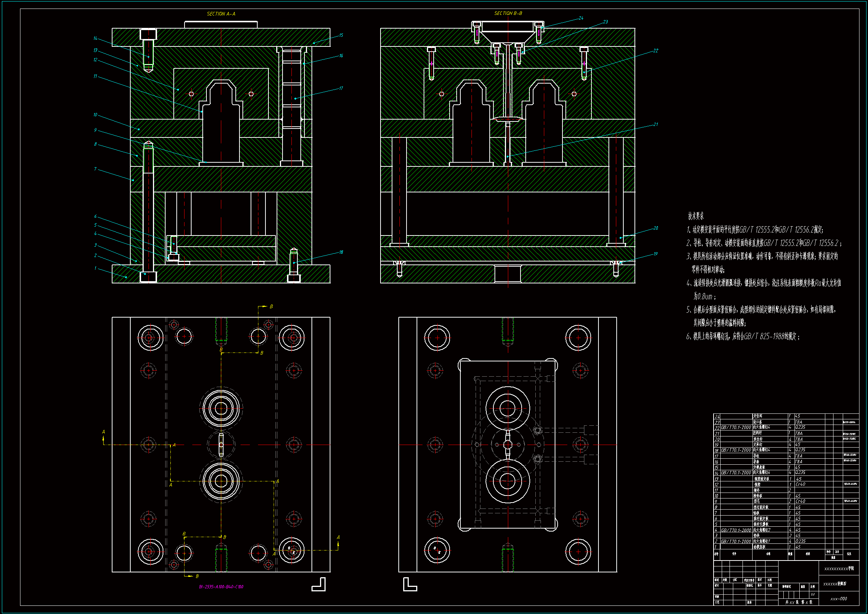Click the 1:1 scale value in title block
Image resolution: width=868 pixels, height=614 pixels.
point(813,595)
